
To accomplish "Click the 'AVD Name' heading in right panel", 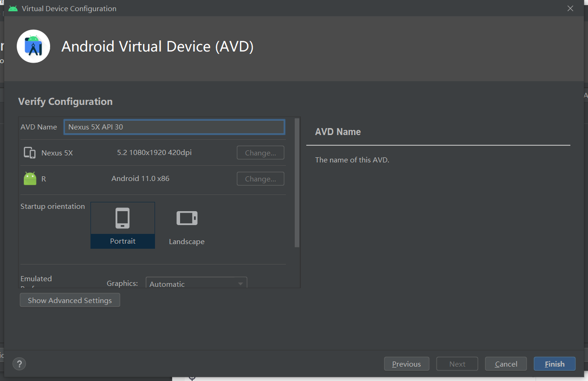I will tap(338, 132).
